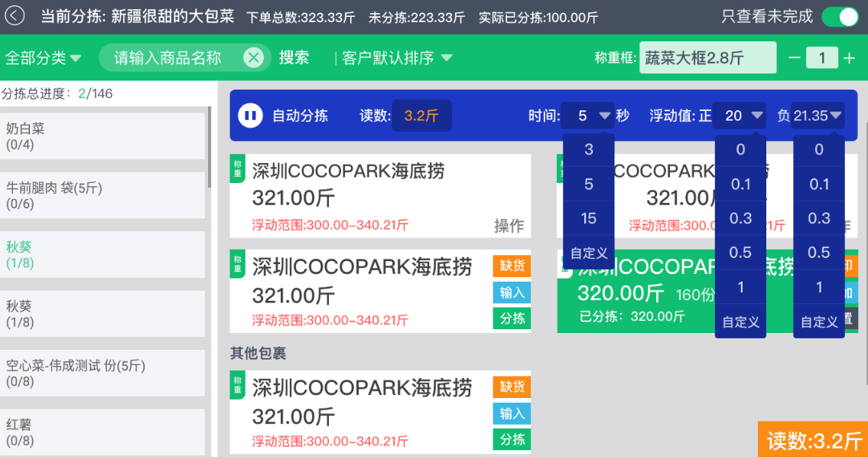Click 分拣 on the second order card

512,318
